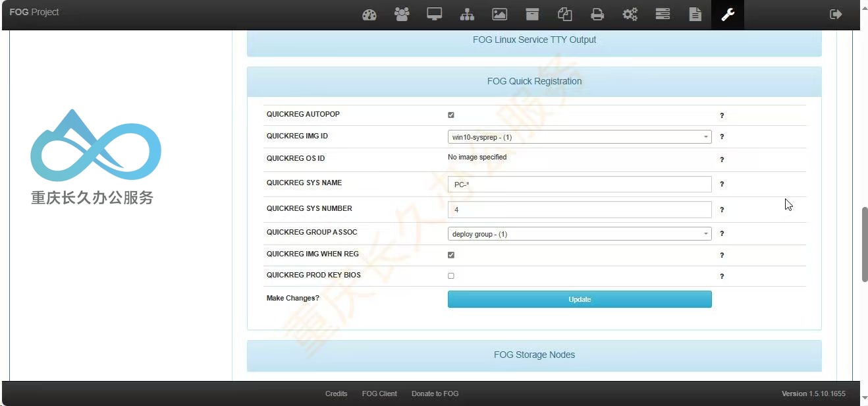The image size is (868, 406).
Task: Open the Dashboard gauge icon
Action: pos(369,14)
